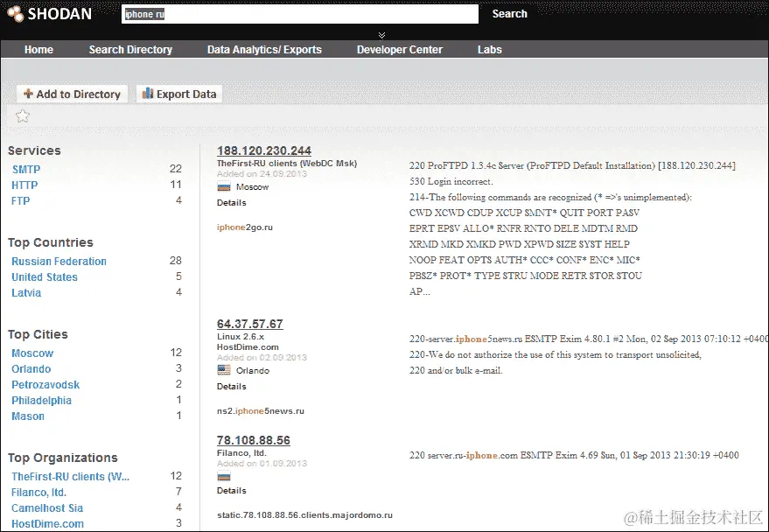Filter by Petrozavodsk city
The height and width of the screenshot is (532, 769).
45,384
